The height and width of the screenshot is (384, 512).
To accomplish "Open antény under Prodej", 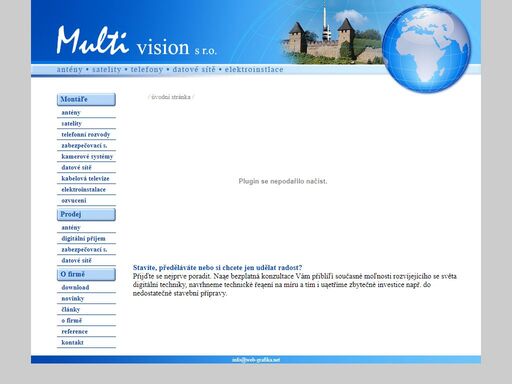I will point(71,228).
